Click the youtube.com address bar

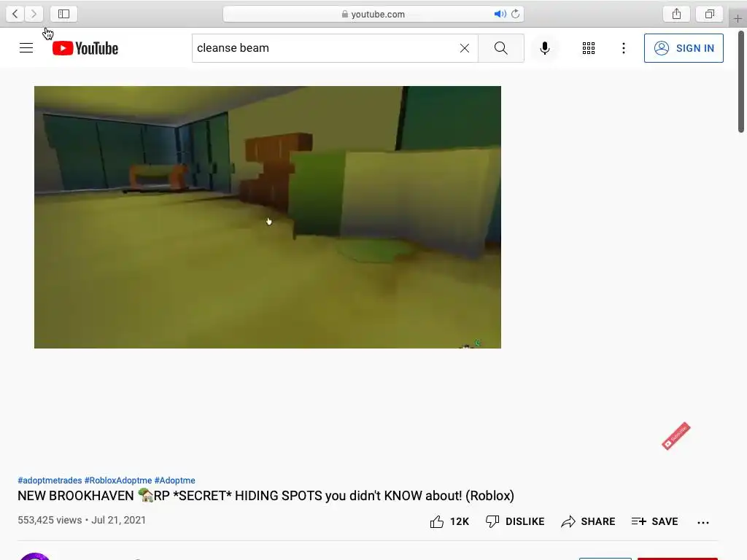point(373,14)
